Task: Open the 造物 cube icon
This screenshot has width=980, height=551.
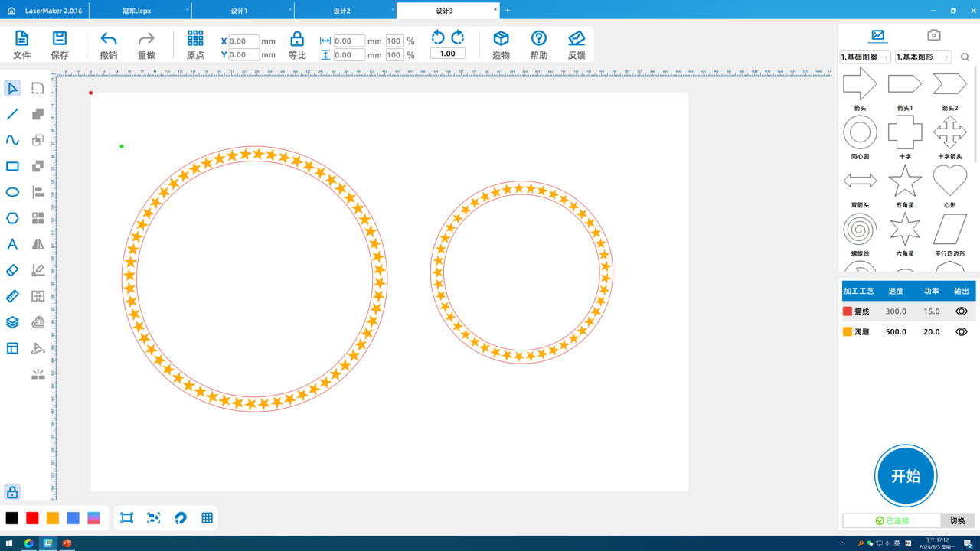Action: click(x=501, y=39)
